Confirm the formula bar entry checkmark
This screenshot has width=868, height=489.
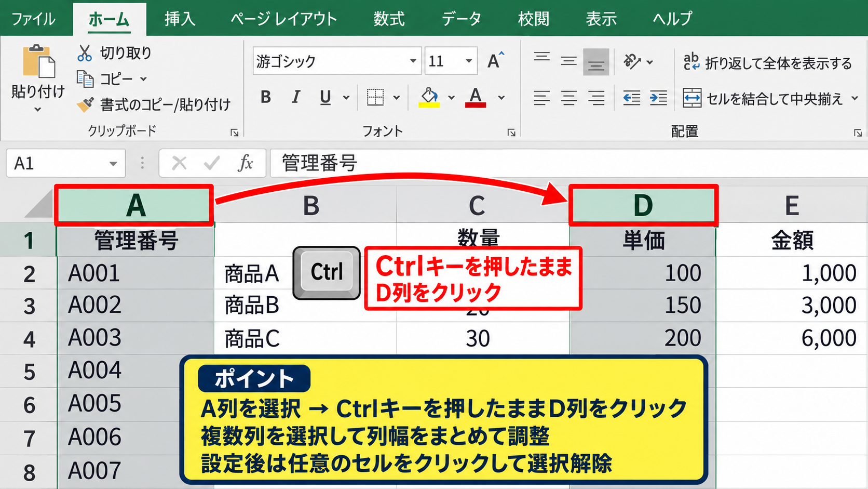pos(212,163)
